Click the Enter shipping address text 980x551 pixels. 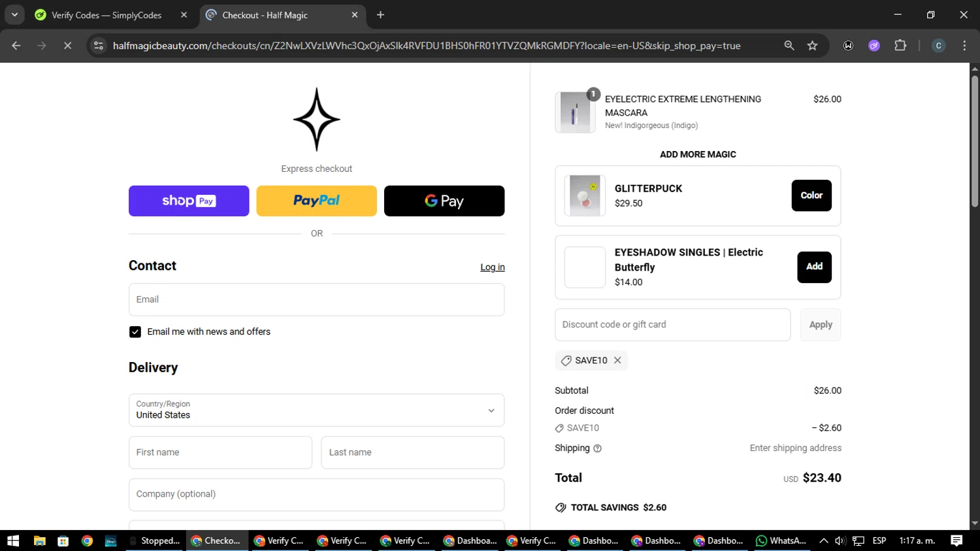point(796,448)
